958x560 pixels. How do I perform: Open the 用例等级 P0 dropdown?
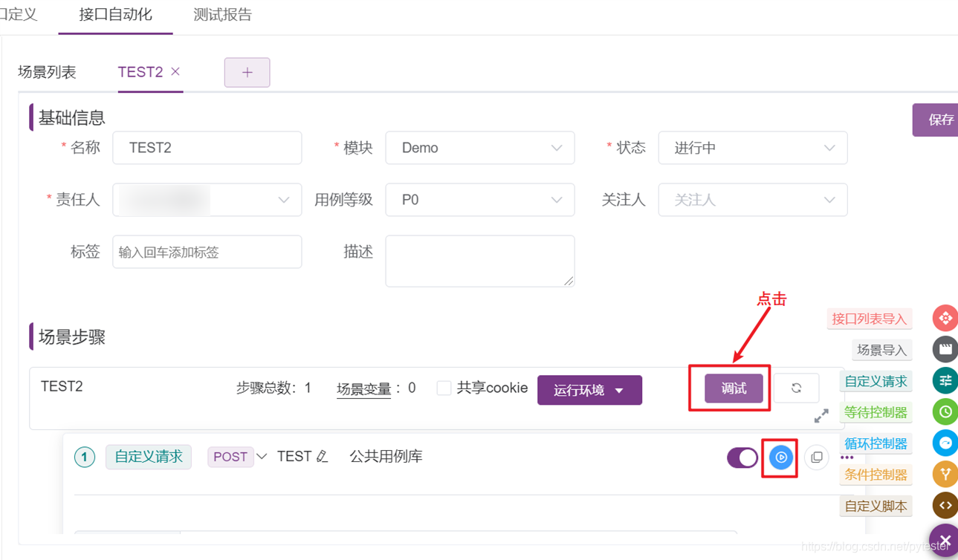coord(479,200)
